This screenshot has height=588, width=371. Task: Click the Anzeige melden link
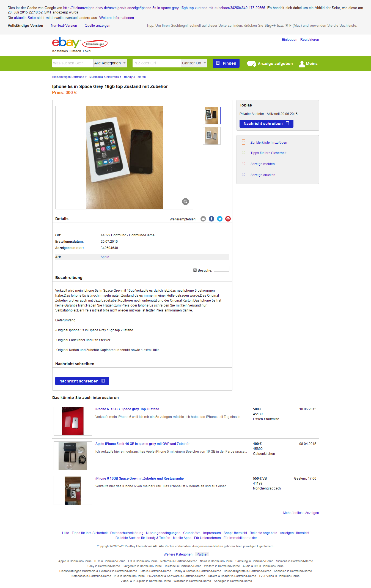click(x=262, y=164)
